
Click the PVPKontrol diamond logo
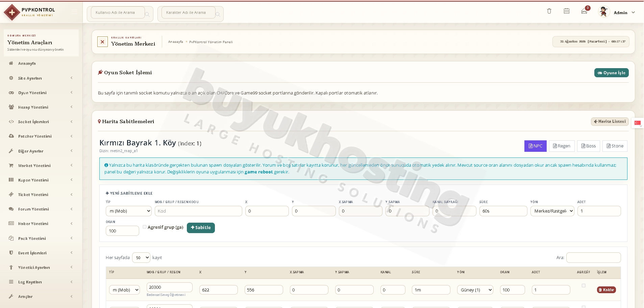tap(12, 12)
